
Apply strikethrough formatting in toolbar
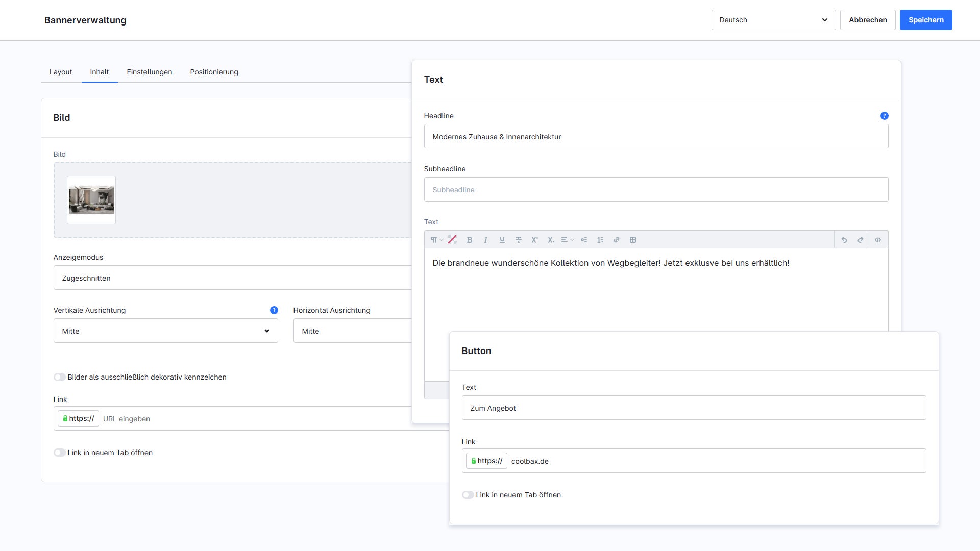tap(518, 240)
